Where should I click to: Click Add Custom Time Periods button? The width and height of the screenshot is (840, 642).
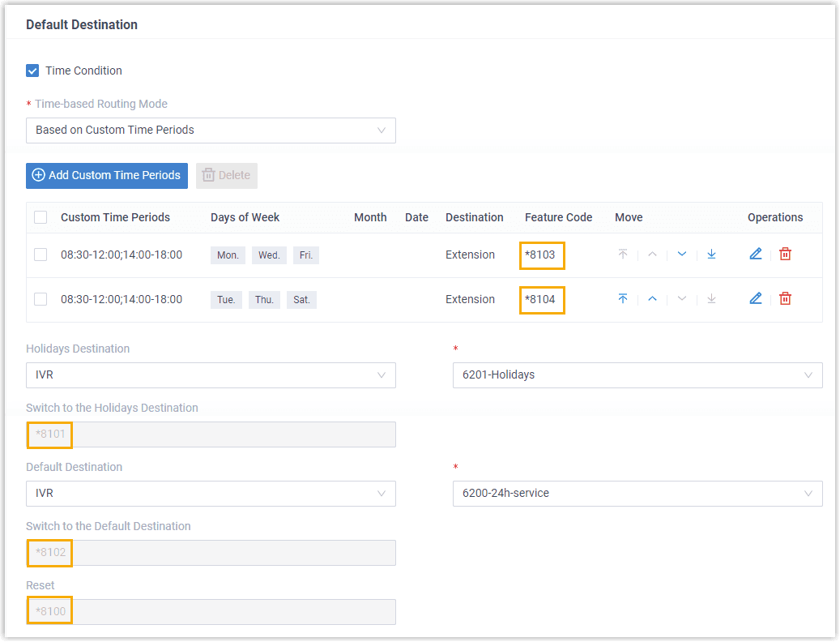106,175
